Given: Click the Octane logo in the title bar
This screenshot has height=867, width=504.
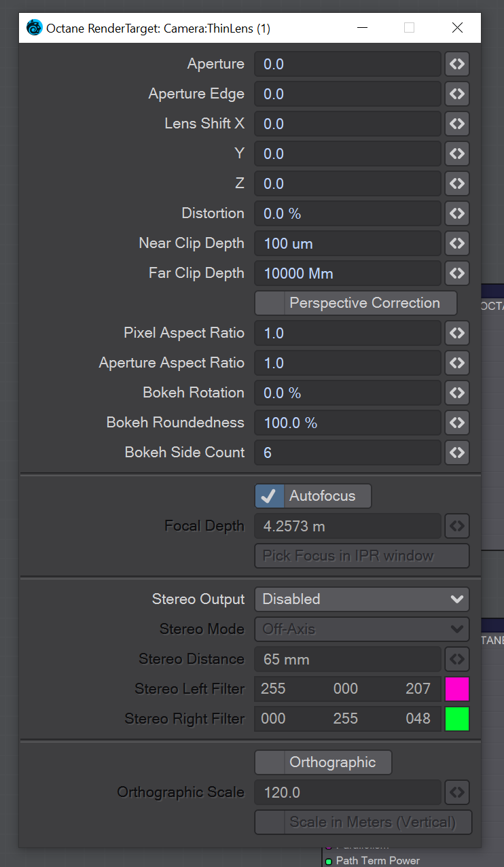Looking at the screenshot, I should [34, 28].
